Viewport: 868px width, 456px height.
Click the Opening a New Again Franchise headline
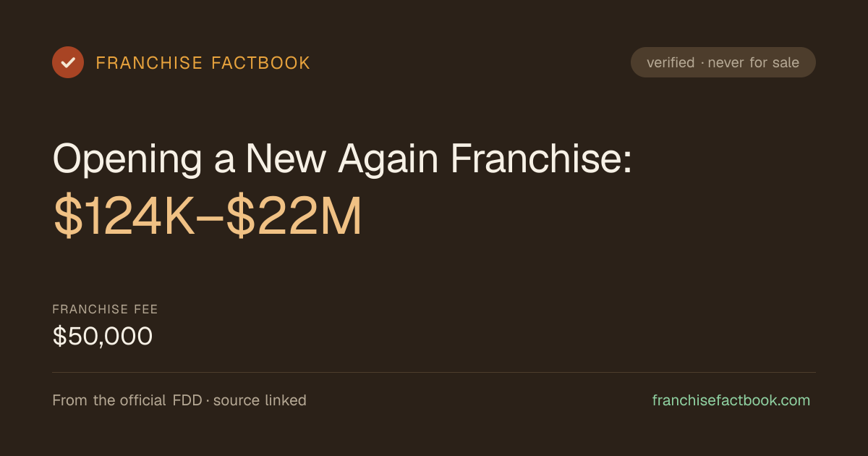tap(343, 158)
